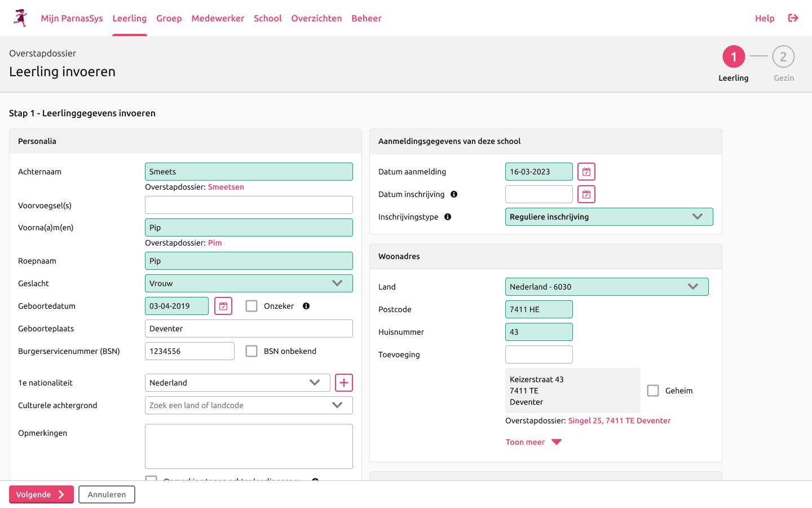
Task: Mark address as Geheim
Action: [653, 391]
